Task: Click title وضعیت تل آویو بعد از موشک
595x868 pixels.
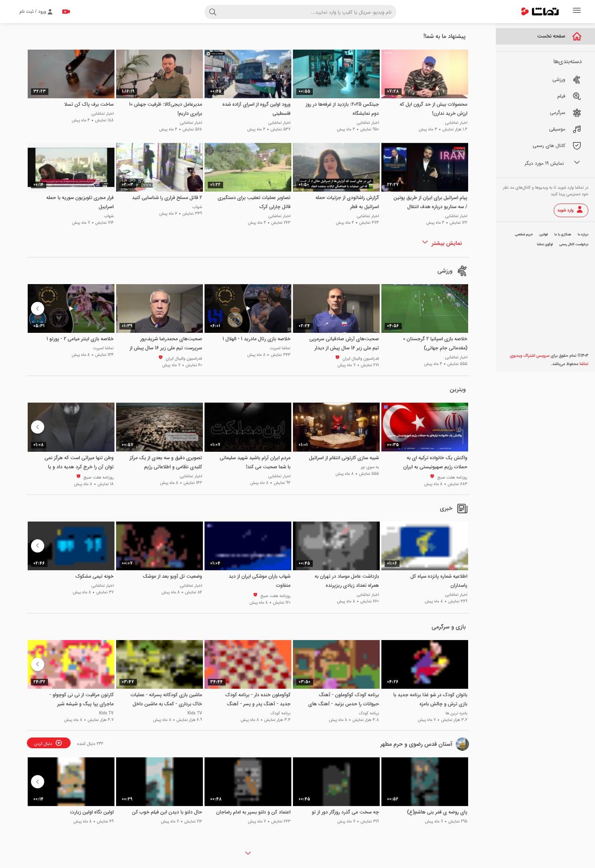Action: [x=172, y=576]
